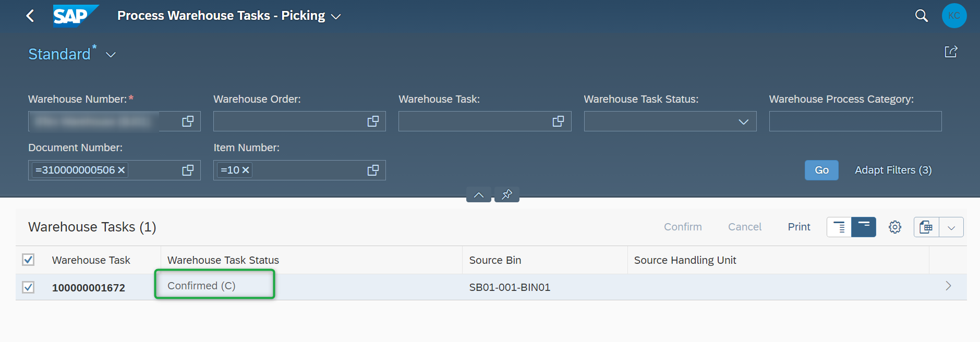Switch to the condensed table density toggle
980x342 pixels.
[x=839, y=227]
